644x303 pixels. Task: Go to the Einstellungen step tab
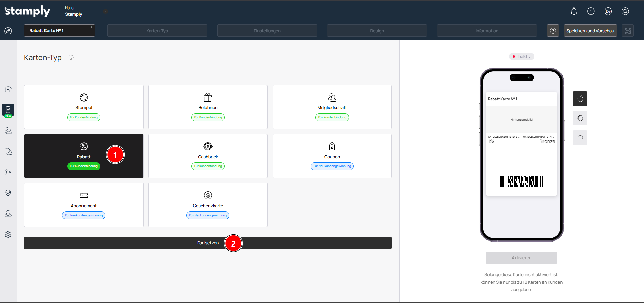267,31
